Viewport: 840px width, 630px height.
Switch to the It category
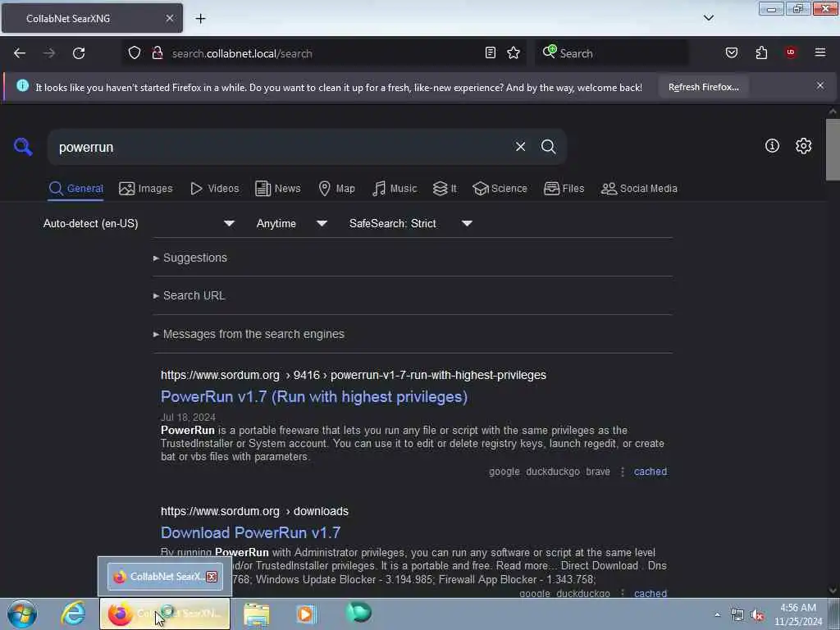click(x=445, y=189)
